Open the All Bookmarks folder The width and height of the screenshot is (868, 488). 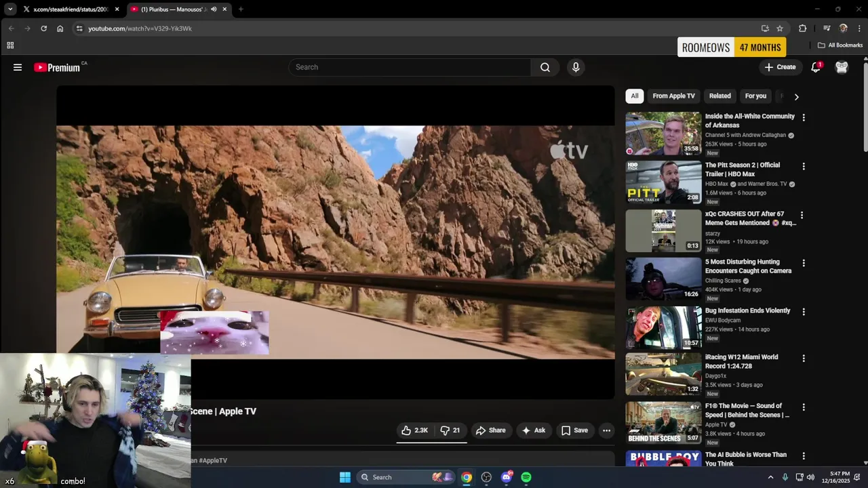[840, 45]
